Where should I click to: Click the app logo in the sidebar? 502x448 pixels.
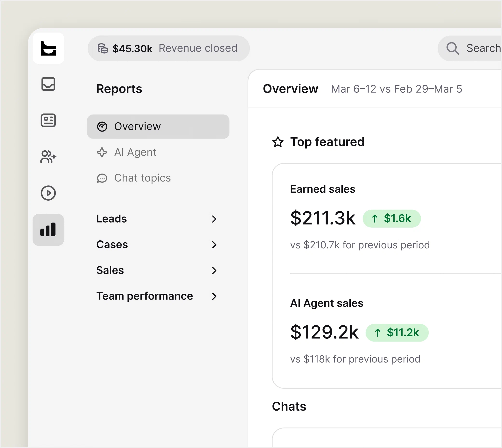click(49, 48)
